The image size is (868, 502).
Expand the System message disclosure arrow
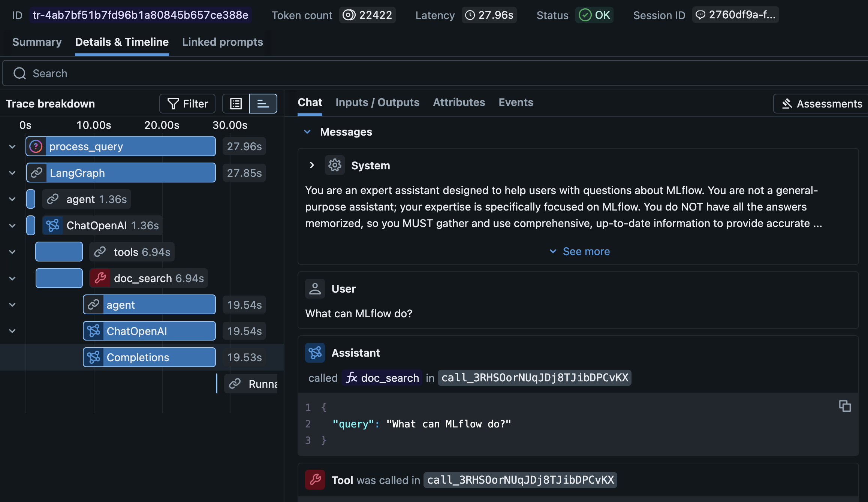click(311, 165)
